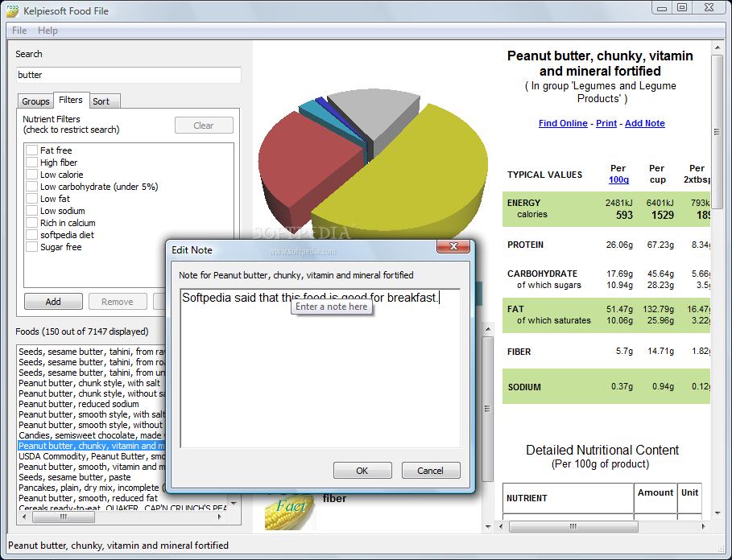The height and width of the screenshot is (560, 732).
Task: Click the Print link
Action: (606, 123)
